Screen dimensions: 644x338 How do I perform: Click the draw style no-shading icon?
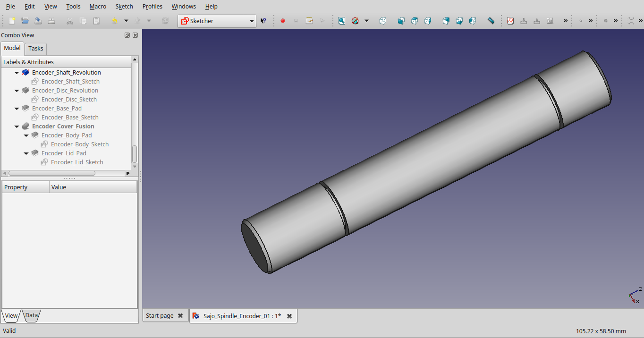click(x=355, y=21)
